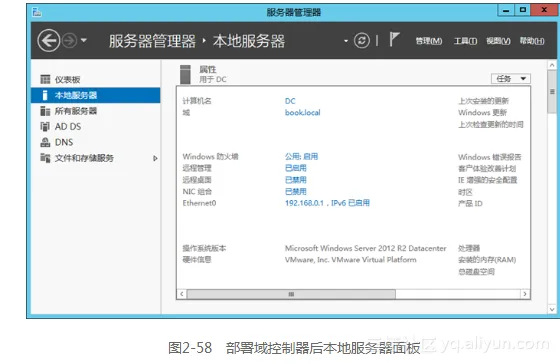Click the Windows 错误报告 label

[x=490, y=157]
